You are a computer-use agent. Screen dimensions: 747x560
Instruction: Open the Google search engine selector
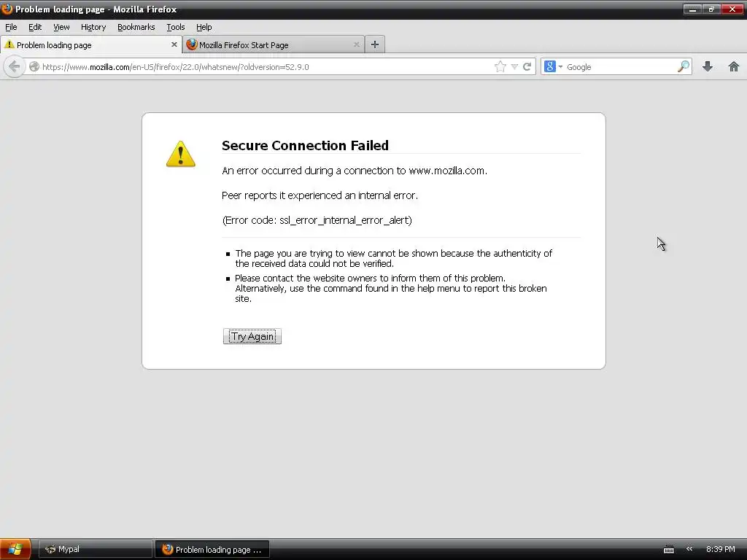tap(554, 66)
